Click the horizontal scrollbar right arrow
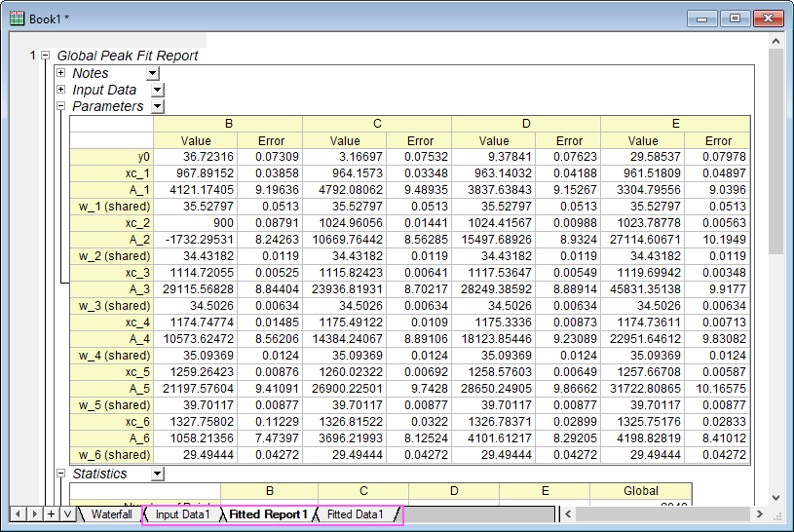Image resolution: width=794 pixels, height=532 pixels. click(760, 513)
